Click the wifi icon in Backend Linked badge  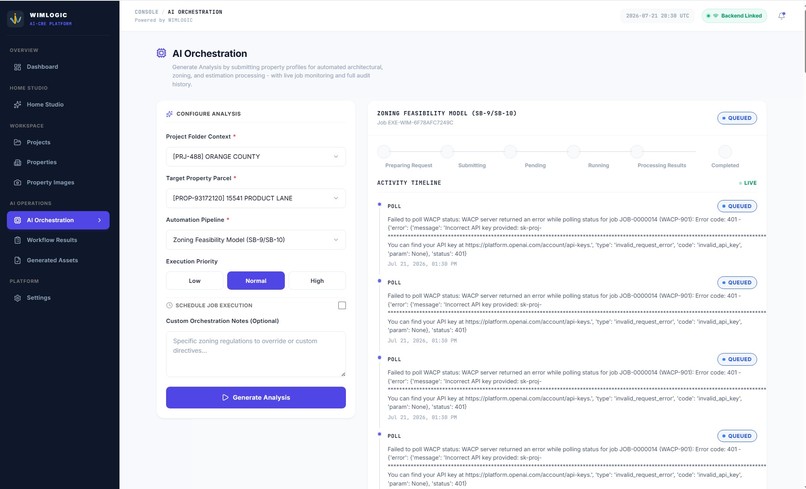716,16
